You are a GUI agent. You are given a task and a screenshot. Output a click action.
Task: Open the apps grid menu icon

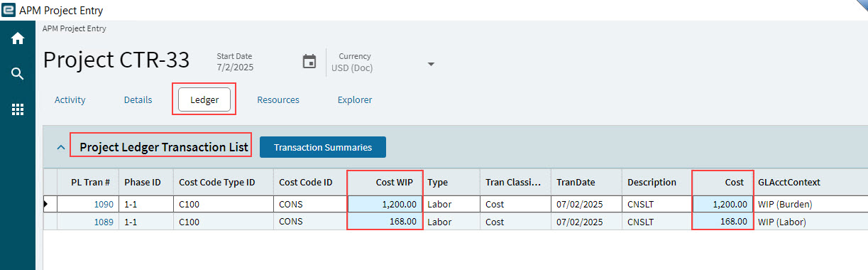[x=18, y=109]
